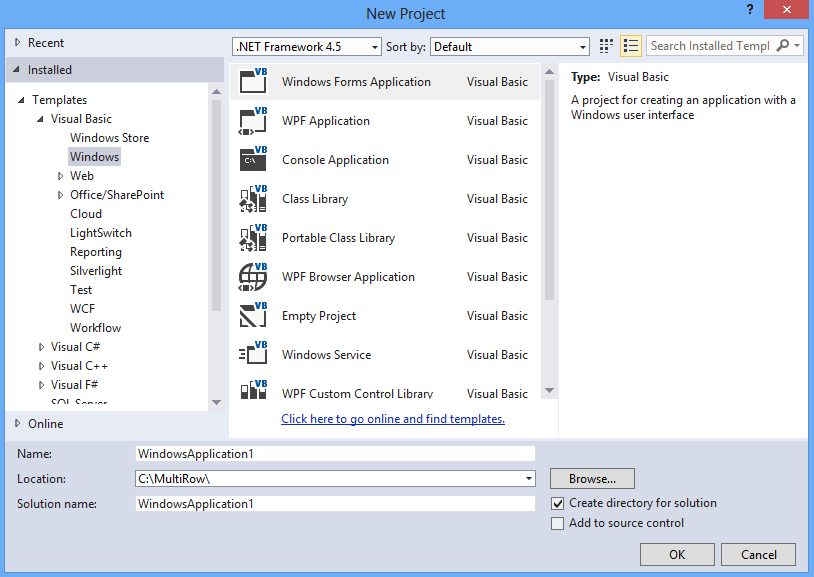Click the Class Library template icon
The width and height of the screenshot is (814, 577).
pos(253,198)
